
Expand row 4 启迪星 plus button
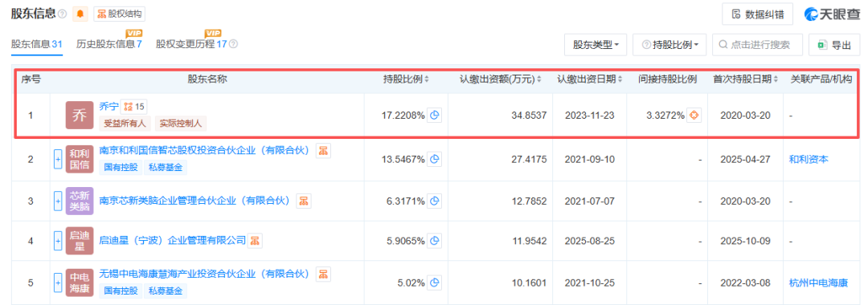pyautogui.click(x=57, y=241)
